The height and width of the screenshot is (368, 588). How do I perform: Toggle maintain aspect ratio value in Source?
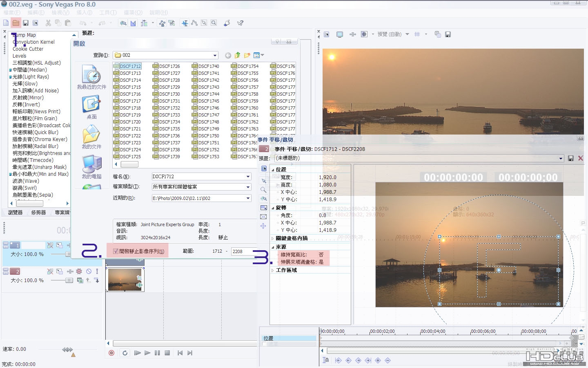click(321, 255)
